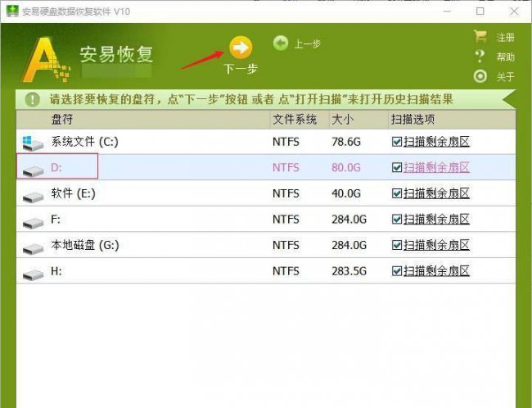The width and height of the screenshot is (532, 408).
Task: Open 关于 about dialog
Action: tap(506, 76)
